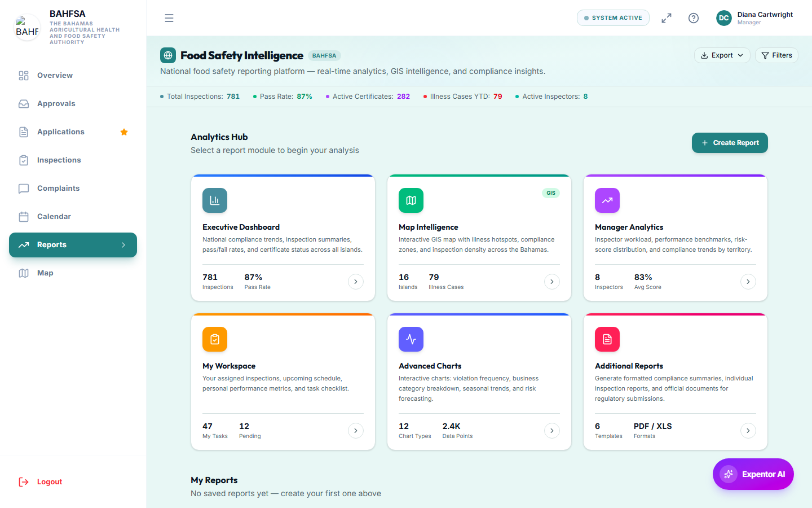The image size is (812, 508).
Task: Navigate to Inspections in the sidebar
Action: pos(73,160)
